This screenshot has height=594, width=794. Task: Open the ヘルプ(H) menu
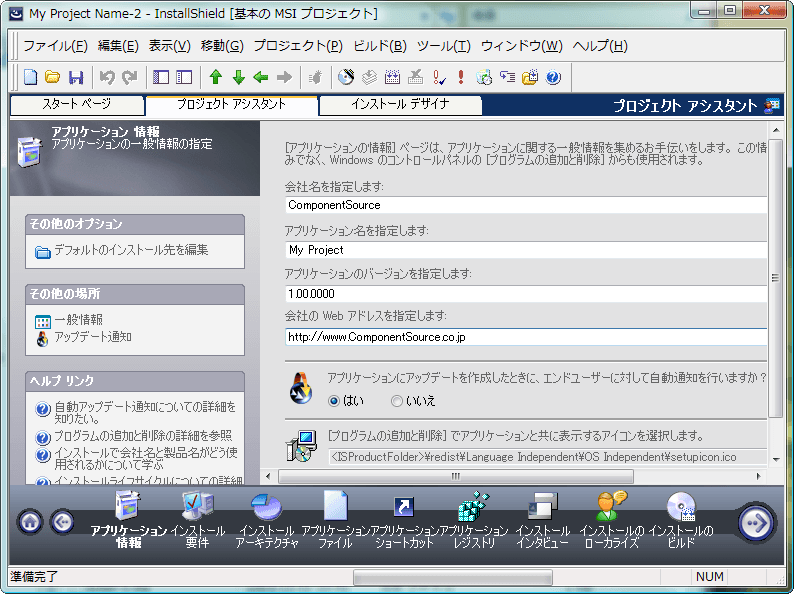(600, 46)
